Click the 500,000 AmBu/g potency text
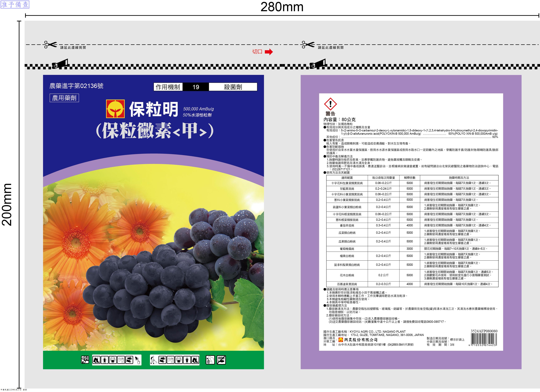Image resolution: width=540 pixels, height=392 pixels. coord(199,109)
